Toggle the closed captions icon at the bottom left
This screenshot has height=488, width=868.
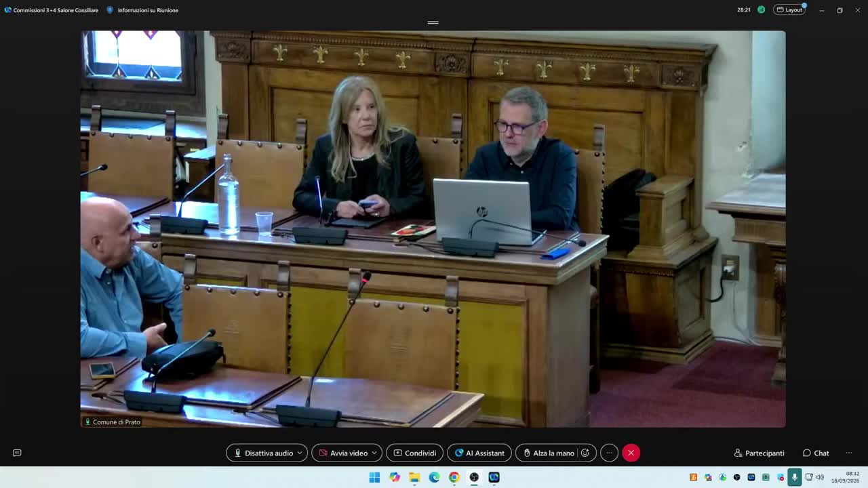coord(17,453)
